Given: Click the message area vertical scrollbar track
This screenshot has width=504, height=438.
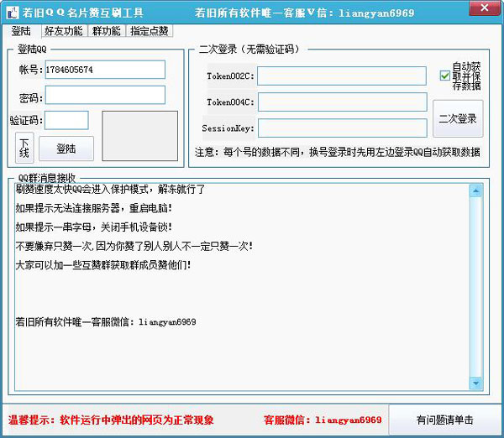Looking at the screenshot, I should [x=475, y=287].
